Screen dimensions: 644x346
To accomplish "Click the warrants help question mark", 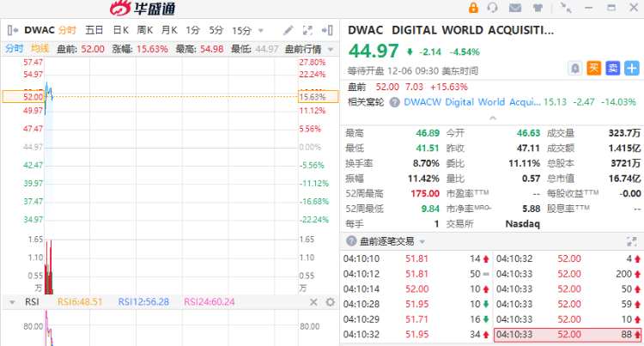I will (x=394, y=102).
